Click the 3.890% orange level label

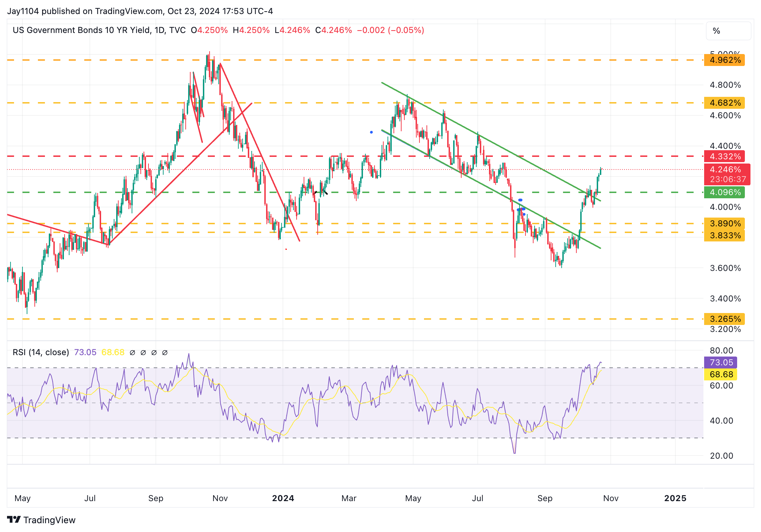(x=724, y=224)
